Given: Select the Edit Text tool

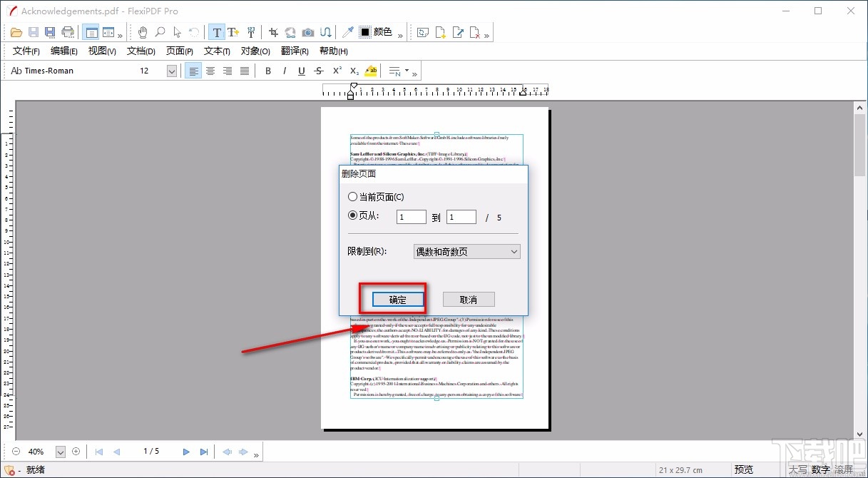Looking at the screenshot, I should point(217,31).
